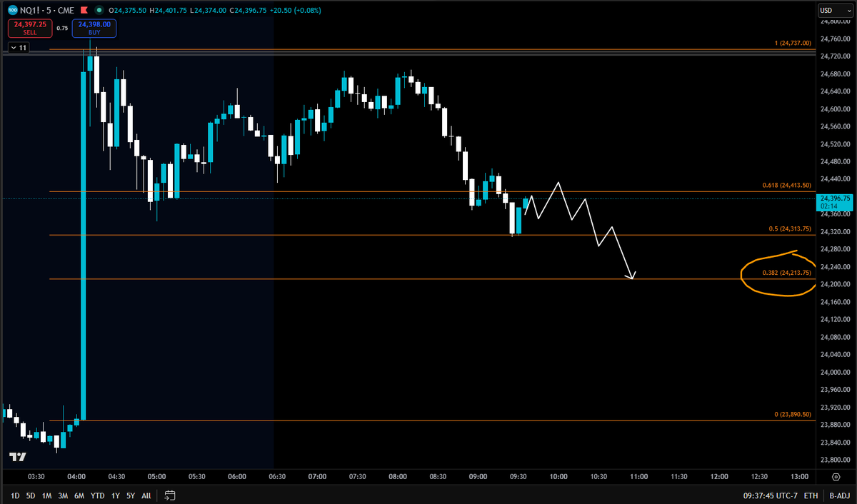Image resolution: width=857 pixels, height=504 pixels.
Task: Open the Go to date calendar icon
Action: 170,495
